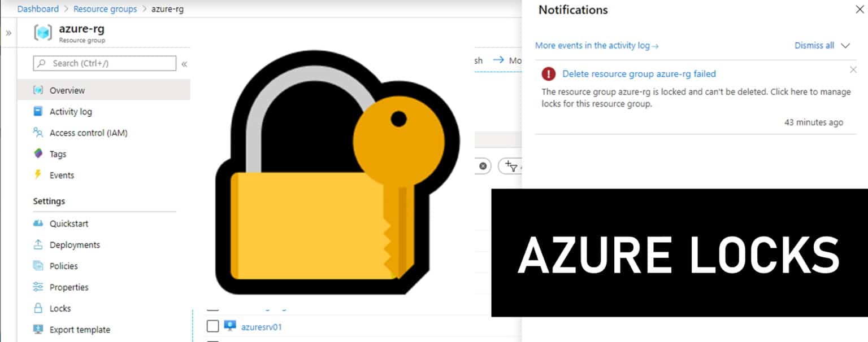
Task: Expand the Dismiss all dropdown arrow
Action: click(845, 46)
